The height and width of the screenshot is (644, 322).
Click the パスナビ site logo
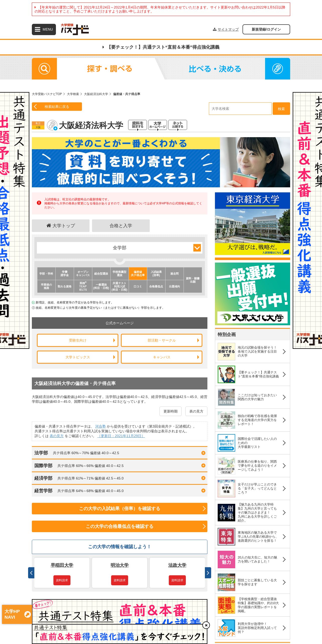tap(75, 29)
